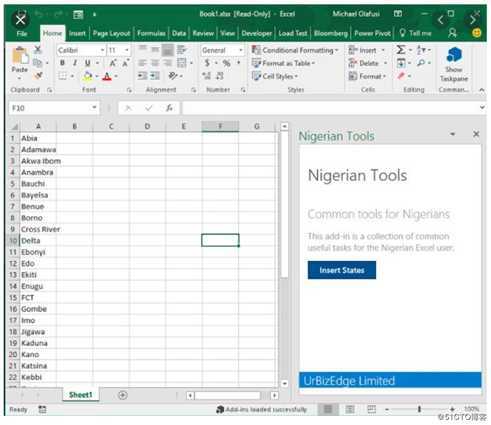Adjust the zoom slider handle

coord(419,409)
